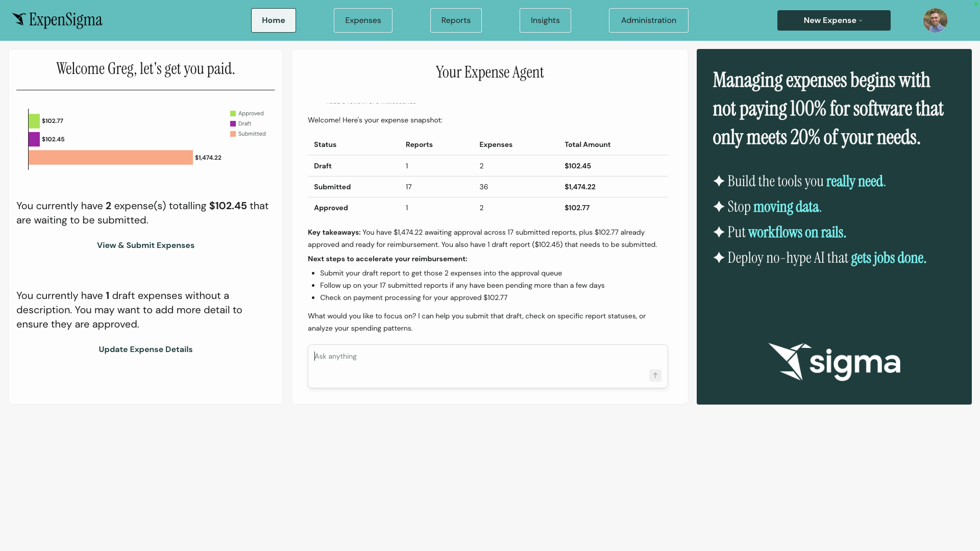Screen dimensions: 980x551
Task: Click the Total Amount column header
Action: (x=587, y=144)
